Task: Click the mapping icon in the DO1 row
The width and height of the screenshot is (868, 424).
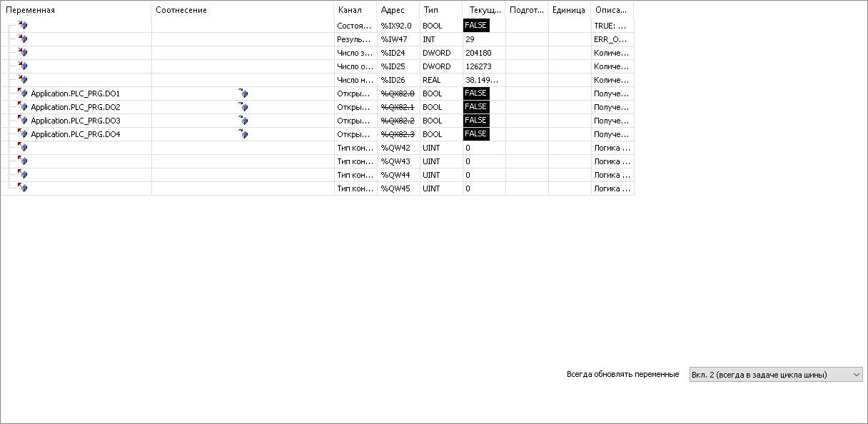Action: point(243,94)
